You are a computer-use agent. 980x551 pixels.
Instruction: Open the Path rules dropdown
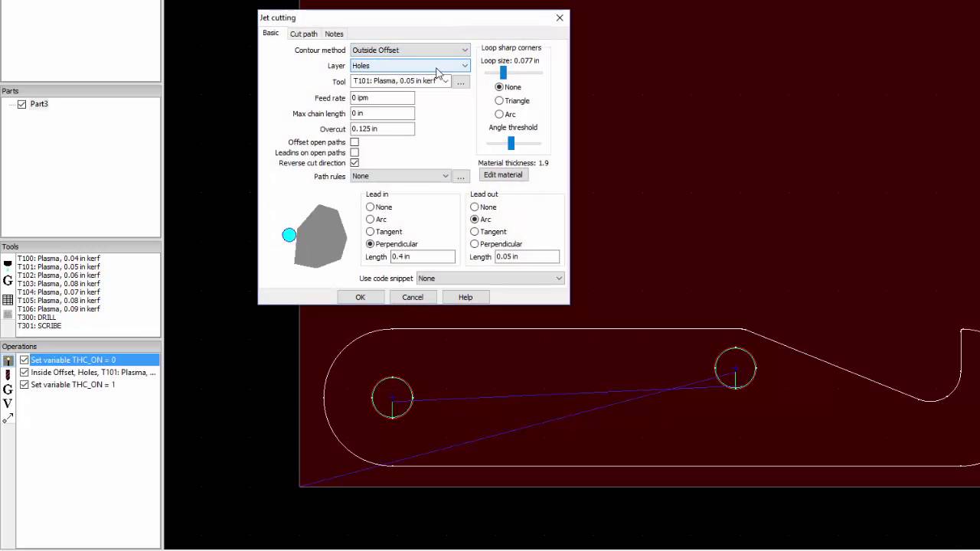coord(400,177)
